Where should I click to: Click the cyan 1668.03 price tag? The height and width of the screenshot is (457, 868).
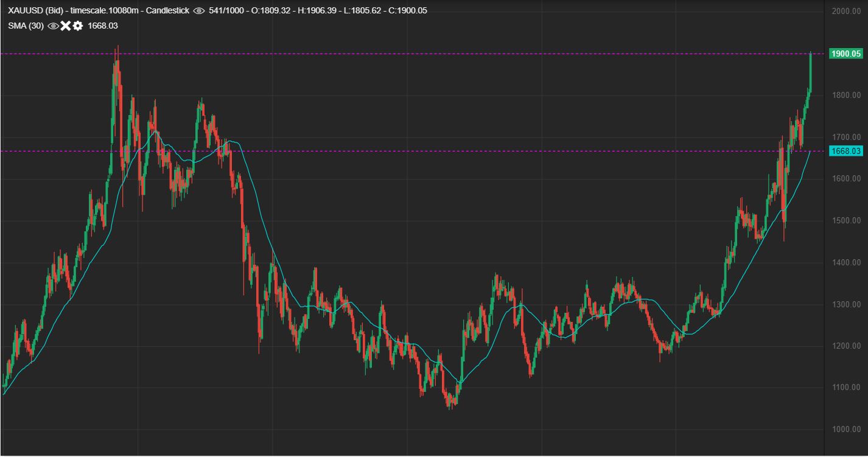(x=846, y=151)
